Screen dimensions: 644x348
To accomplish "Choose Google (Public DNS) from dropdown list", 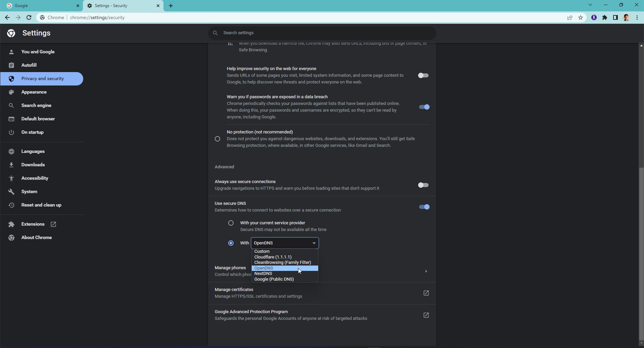I will pyautogui.click(x=274, y=279).
